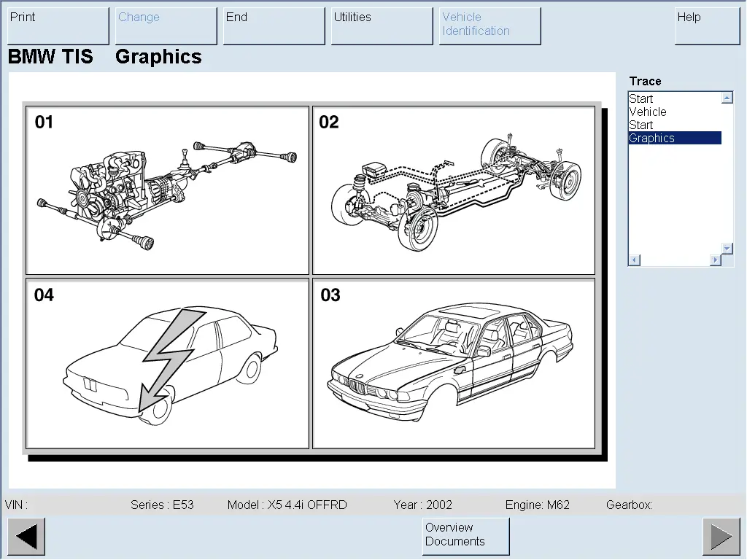Select Vehicle in the Trace list
Screen dimensions: 747x560
click(x=648, y=112)
